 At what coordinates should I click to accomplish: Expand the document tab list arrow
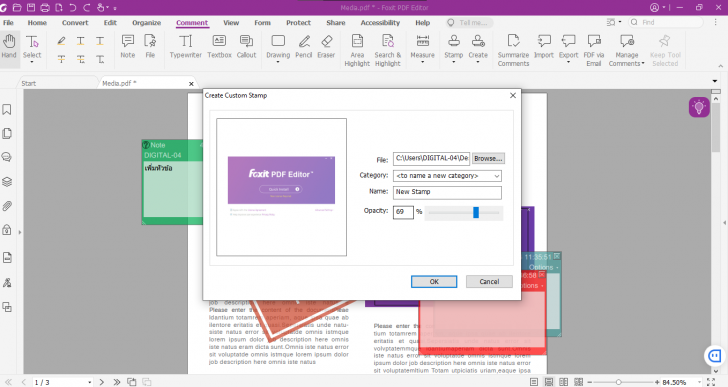tap(715, 81)
